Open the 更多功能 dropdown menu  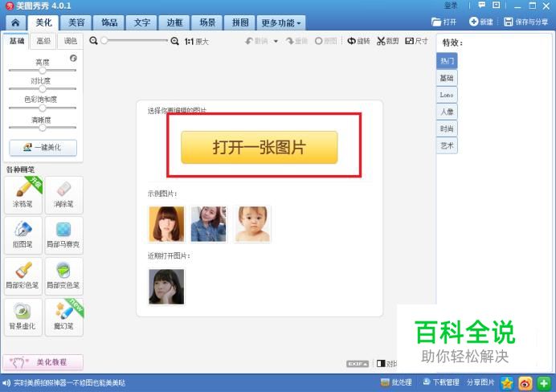coord(281,23)
